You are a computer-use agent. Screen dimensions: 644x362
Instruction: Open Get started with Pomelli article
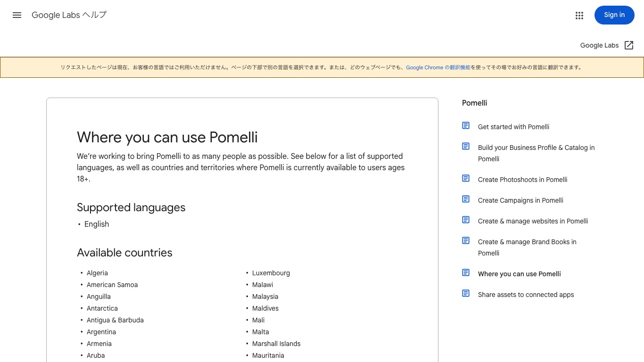[513, 127]
